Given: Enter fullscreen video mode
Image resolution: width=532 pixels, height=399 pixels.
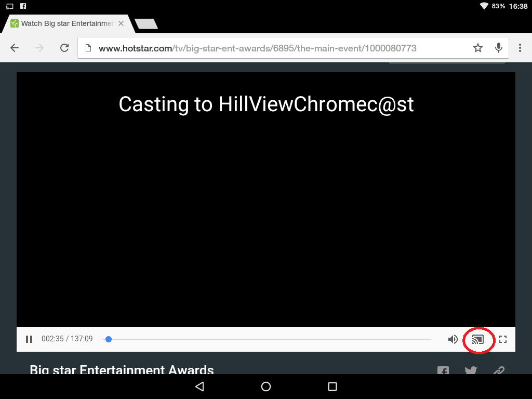Looking at the screenshot, I should (x=503, y=339).
